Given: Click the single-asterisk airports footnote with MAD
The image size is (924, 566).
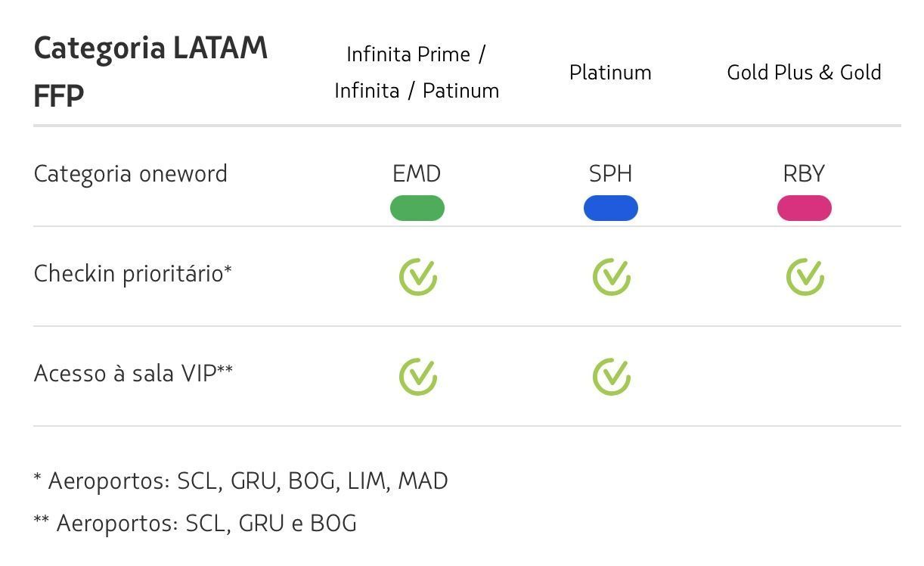Looking at the screenshot, I should click(240, 481).
